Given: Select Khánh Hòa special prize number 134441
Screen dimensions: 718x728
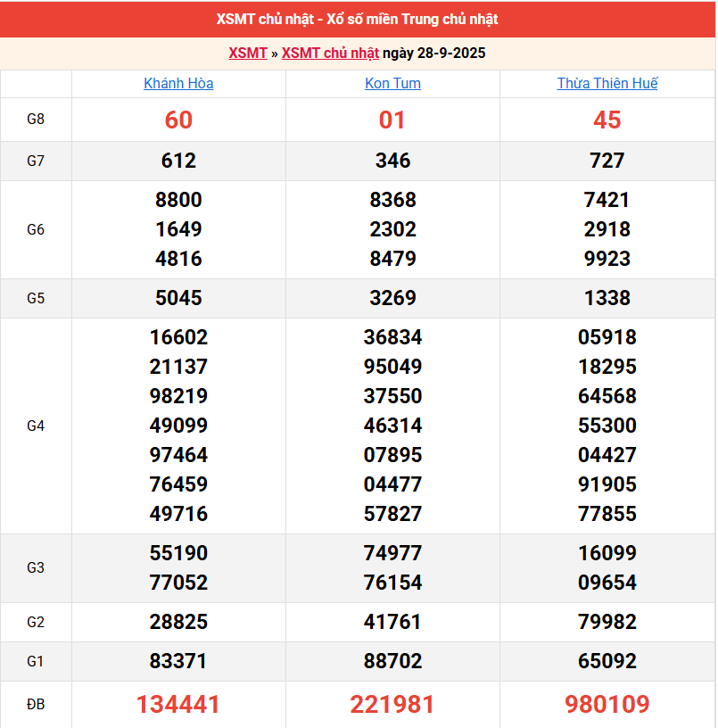Looking at the screenshot, I should pyautogui.click(x=178, y=705).
